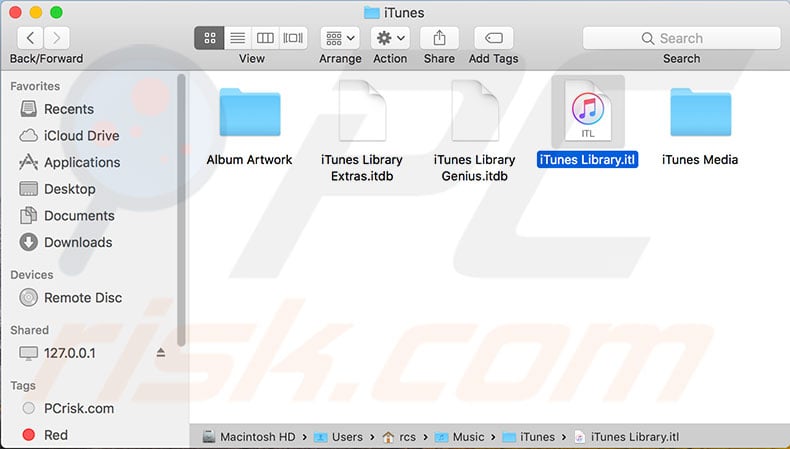Select the iTunes Library.itl file icon
The image size is (790, 449).
tap(588, 111)
